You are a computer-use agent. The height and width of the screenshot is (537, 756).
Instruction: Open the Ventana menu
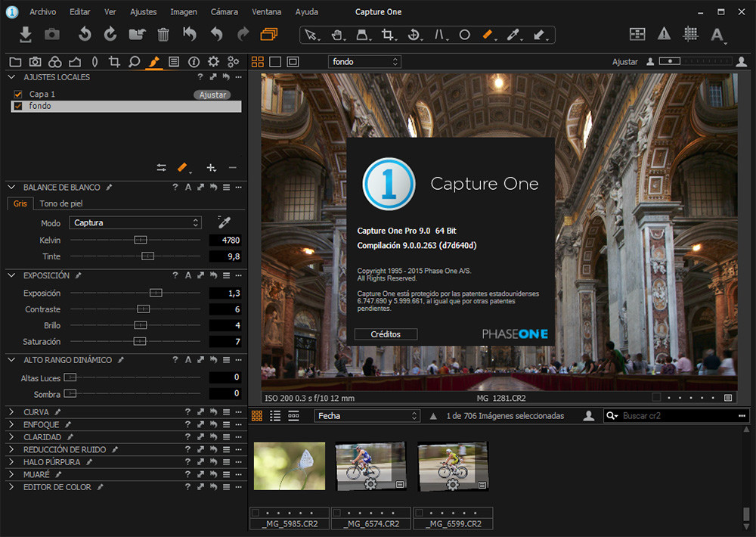coord(266,11)
